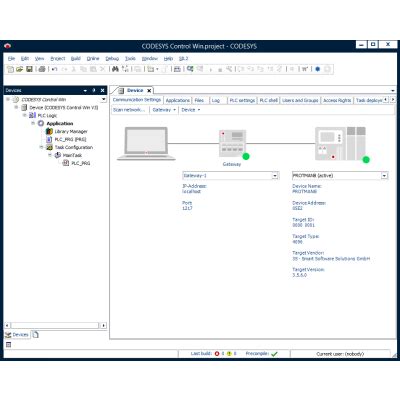The image size is (400, 400).
Task: Click the W toolbar icon
Action: (305, 69)
